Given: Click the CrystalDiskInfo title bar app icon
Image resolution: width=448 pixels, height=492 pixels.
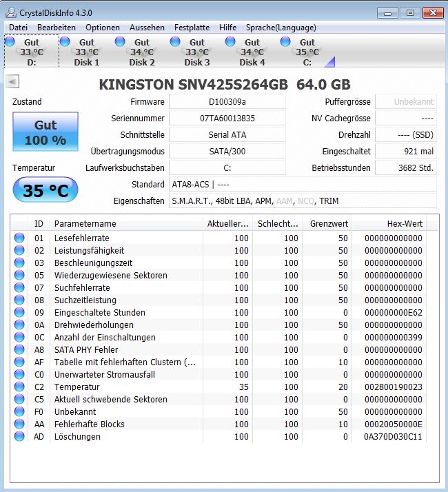Looking at the screenshot, I should 11,12.
